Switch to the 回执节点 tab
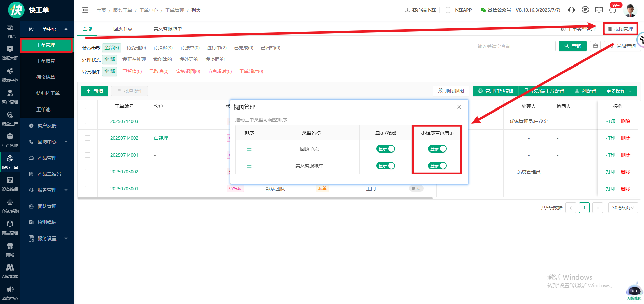Image resolution: width=644 pixels, height=304 pixels. (123, 29)
